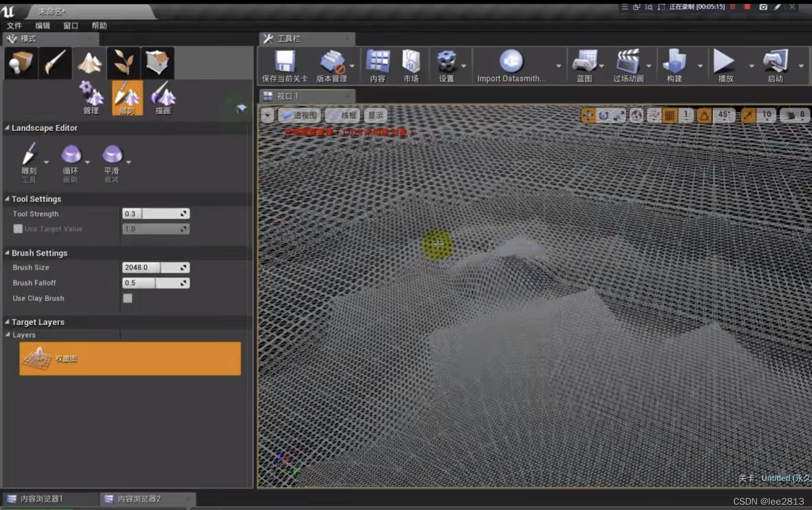Collapse the Brush Settings section
This screenshot has width=812, height=510.
click(7, 253)
